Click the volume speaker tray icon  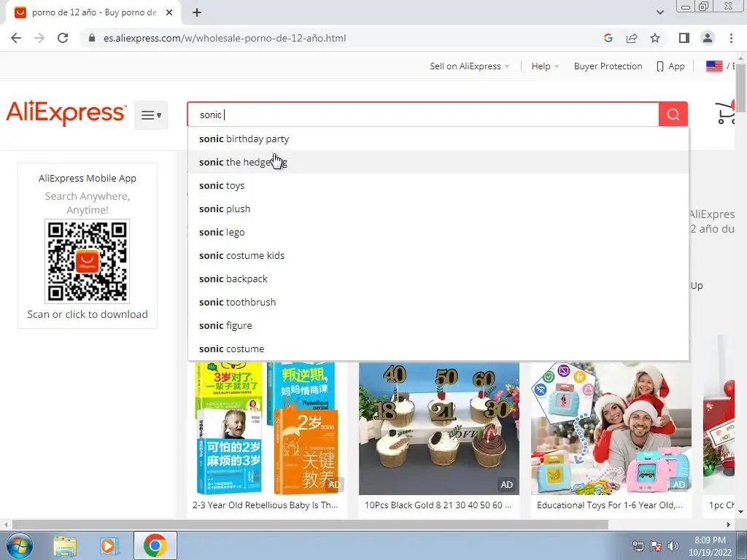tap(673, 547)
